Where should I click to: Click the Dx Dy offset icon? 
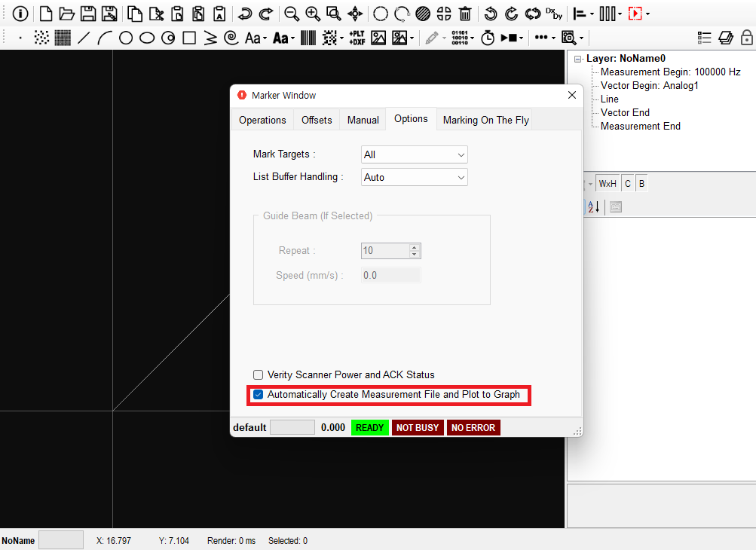pyautogui.click(x=554, y=14)
